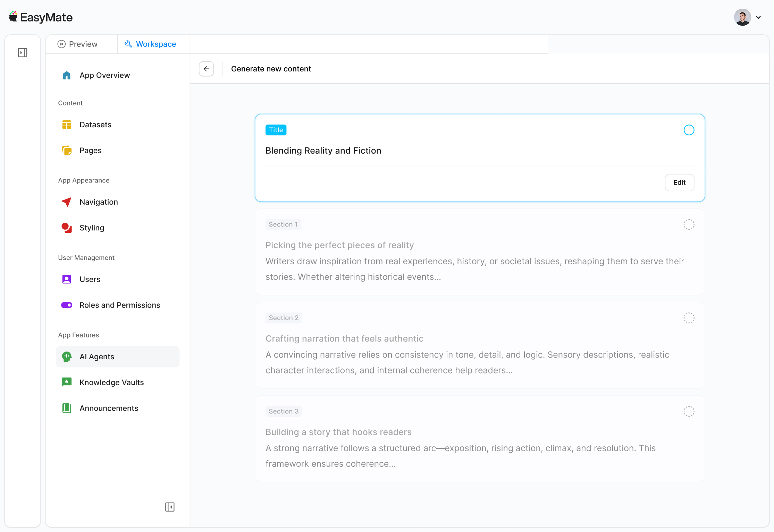774x532 pixels.
Task: Open Styling via its red shapes icon
Action: point(67,228)
